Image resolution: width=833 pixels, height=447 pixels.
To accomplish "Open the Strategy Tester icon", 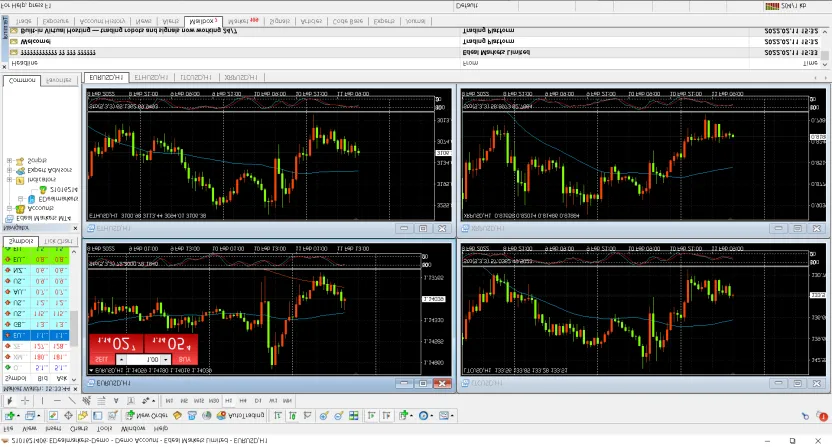I will (113, 416).
